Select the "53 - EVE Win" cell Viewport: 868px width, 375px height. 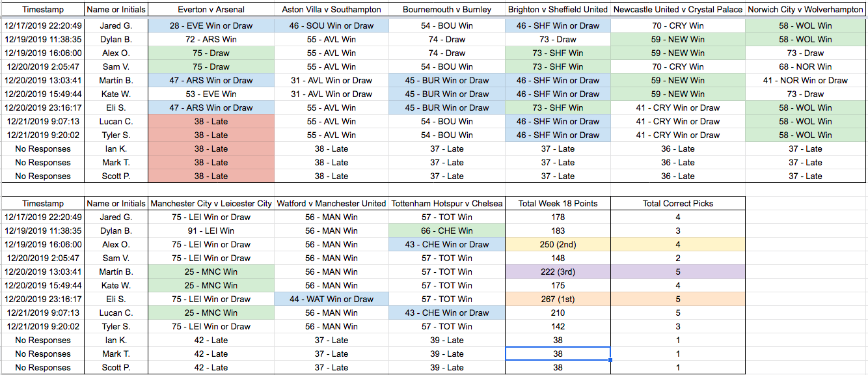[x=211, y=94]
